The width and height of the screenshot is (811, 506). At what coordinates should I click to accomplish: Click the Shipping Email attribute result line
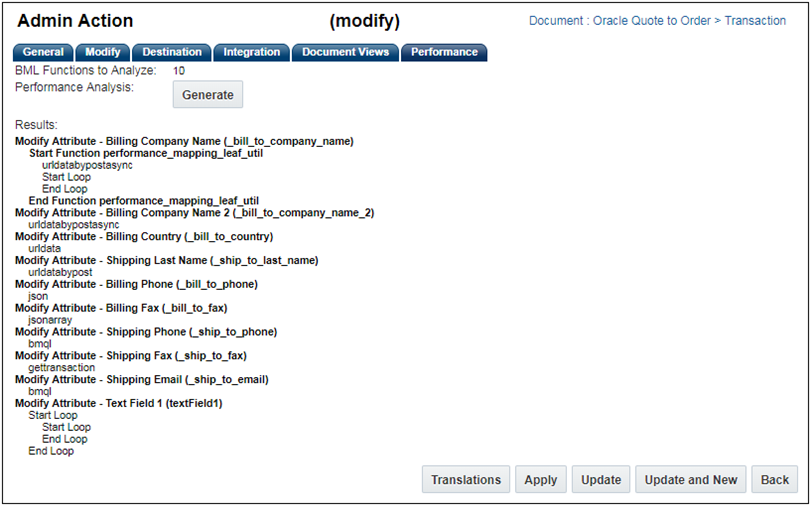click(x=141, y=380)
